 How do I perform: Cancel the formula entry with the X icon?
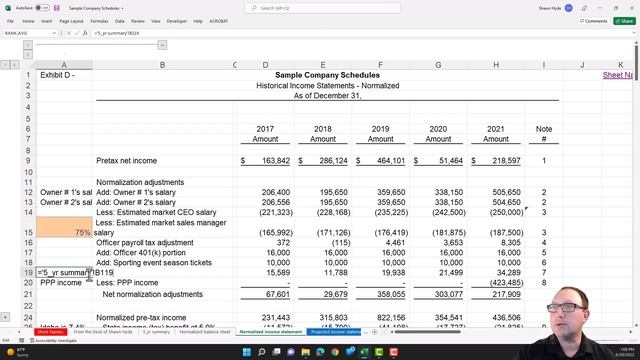click(69, 33)
